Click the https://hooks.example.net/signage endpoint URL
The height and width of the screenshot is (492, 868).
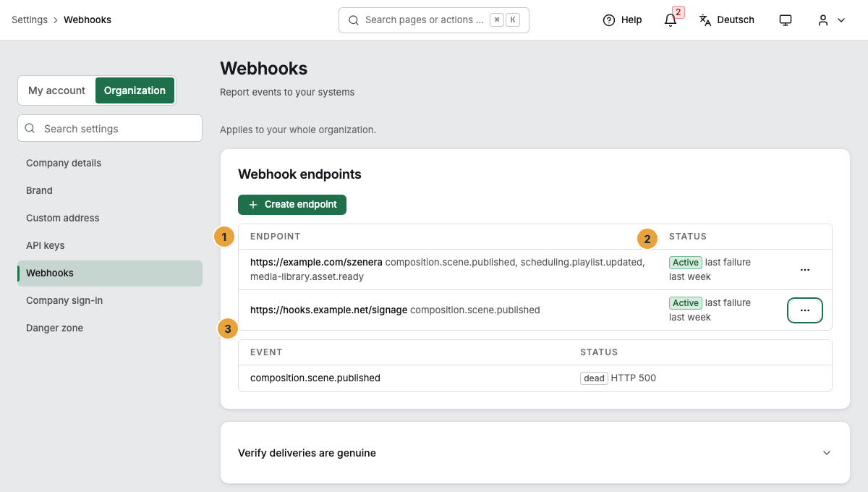pos(329,310)
